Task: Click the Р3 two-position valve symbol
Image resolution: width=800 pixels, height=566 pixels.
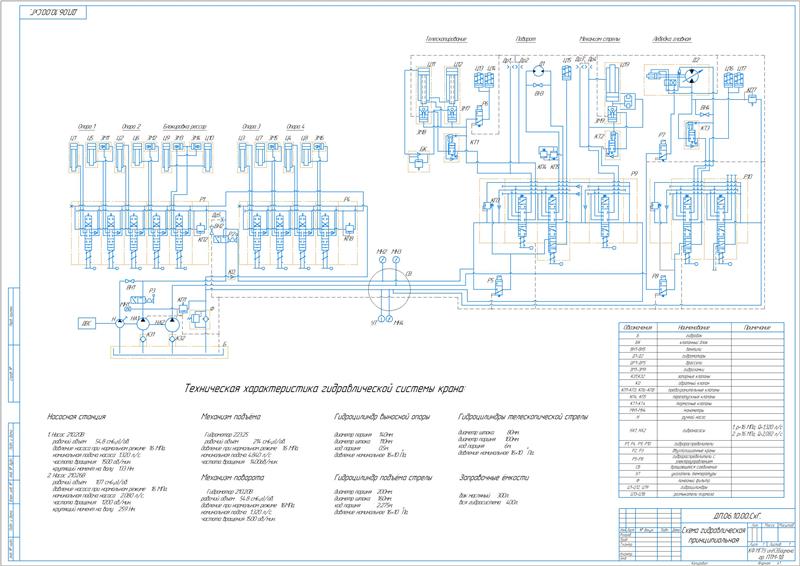Action: pyautogui.click(x=142, y=300)
